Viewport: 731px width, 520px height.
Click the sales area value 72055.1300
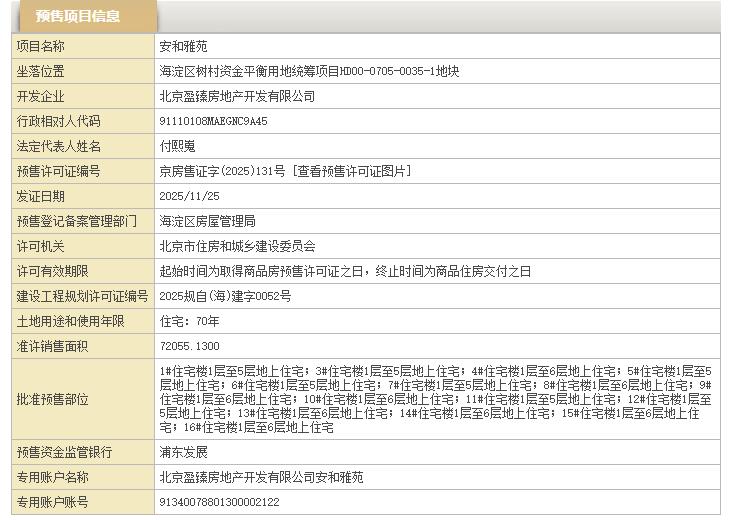189,346
